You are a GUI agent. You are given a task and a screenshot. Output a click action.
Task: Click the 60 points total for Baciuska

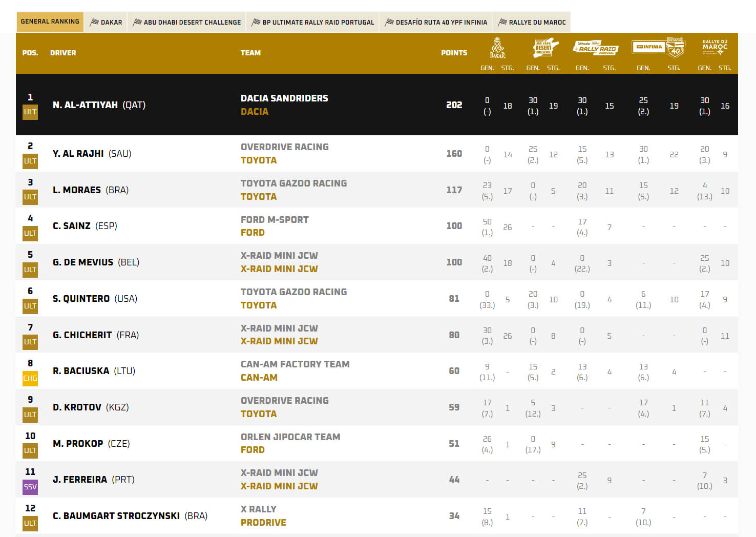454,371
